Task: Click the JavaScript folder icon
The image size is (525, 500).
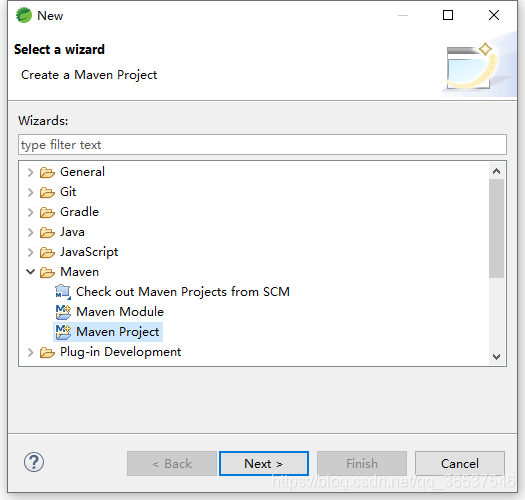Action: tap(47, 253)
